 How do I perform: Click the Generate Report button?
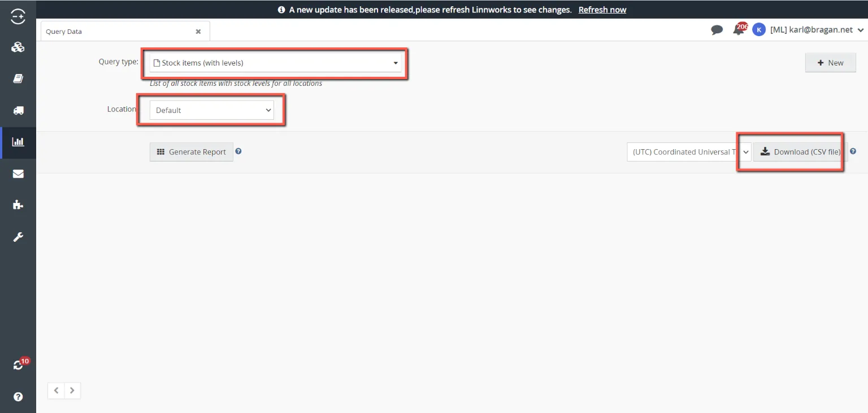point(192,152)
